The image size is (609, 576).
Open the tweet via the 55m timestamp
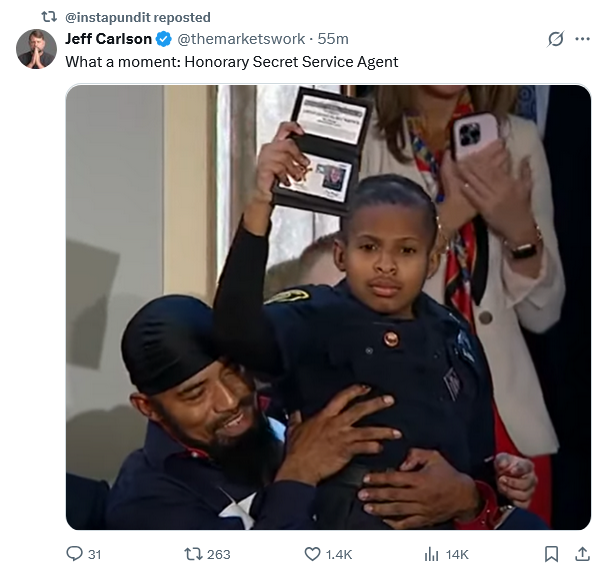tap(333, 39)
